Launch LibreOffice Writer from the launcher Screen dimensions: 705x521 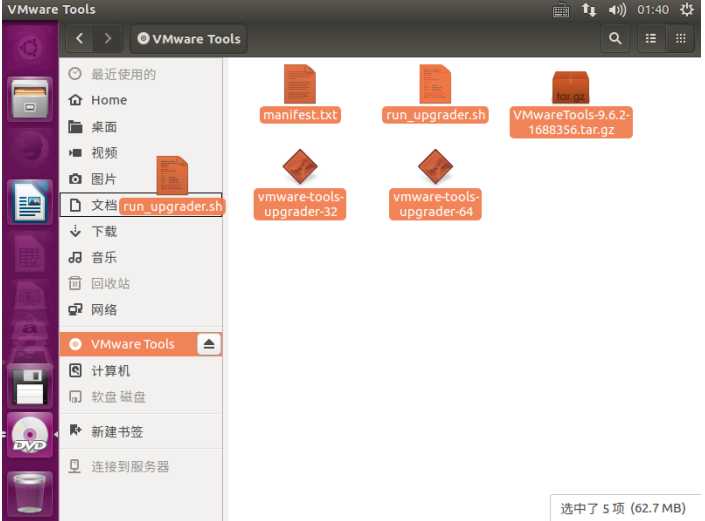pos(30,202)
